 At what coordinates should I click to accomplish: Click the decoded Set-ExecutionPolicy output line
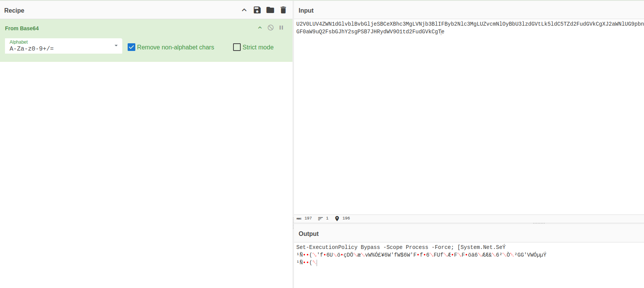coord(401,247)
